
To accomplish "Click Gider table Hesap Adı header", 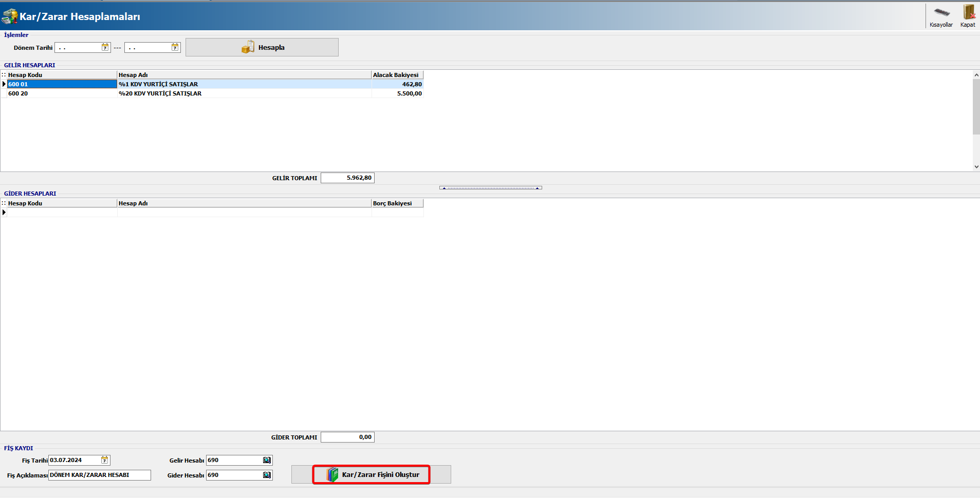I will pos(244,203).
